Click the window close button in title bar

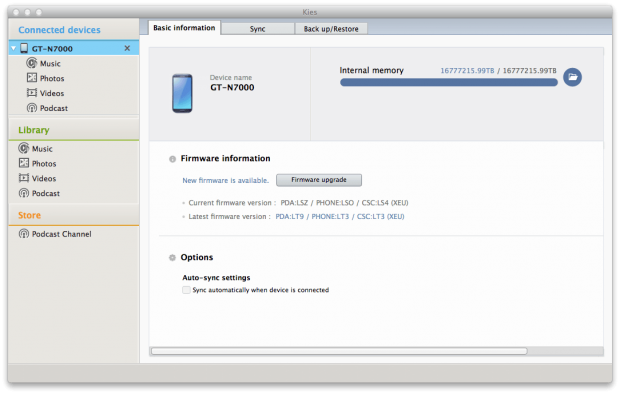point(16,12)
